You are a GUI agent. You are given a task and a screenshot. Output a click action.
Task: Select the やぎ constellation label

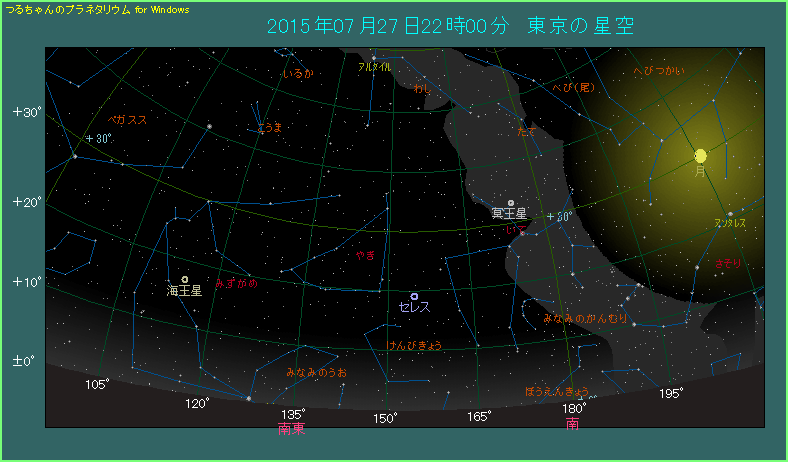365,256
